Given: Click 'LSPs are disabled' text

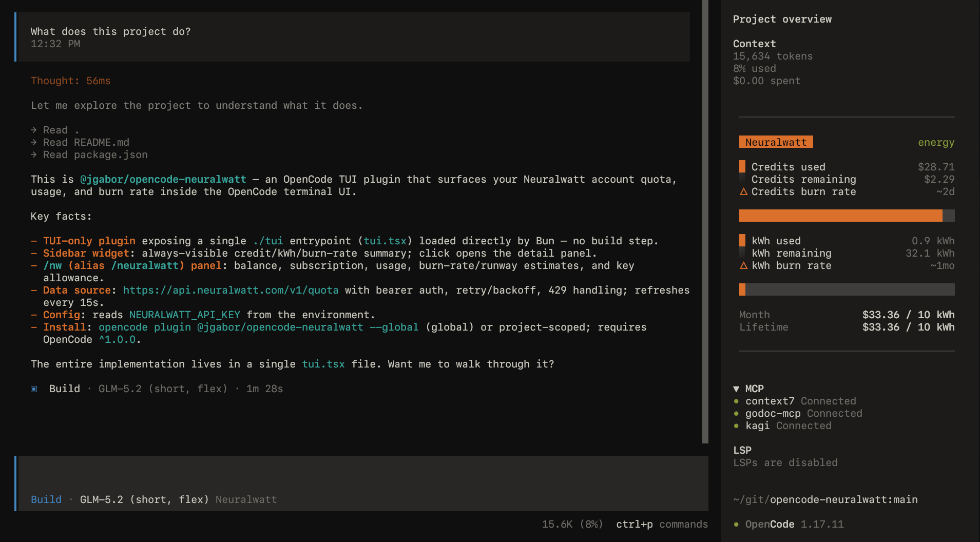Looking at the screenshot, I should tap(785, 462).
